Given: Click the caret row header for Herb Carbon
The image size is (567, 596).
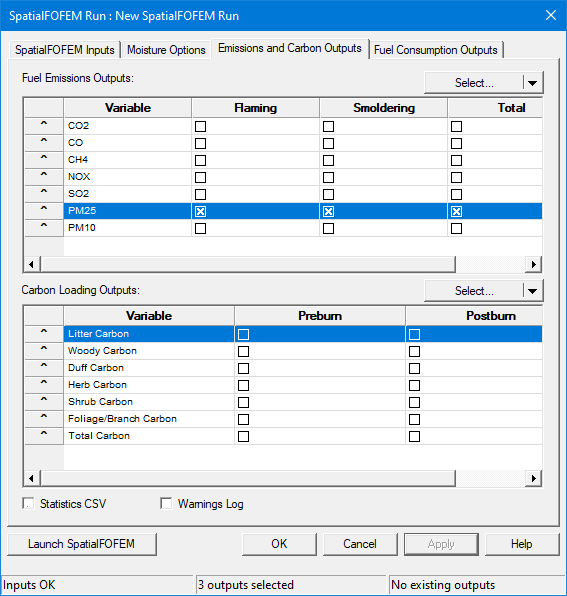Looking at the screenshot, I should [x=44, y=385].
